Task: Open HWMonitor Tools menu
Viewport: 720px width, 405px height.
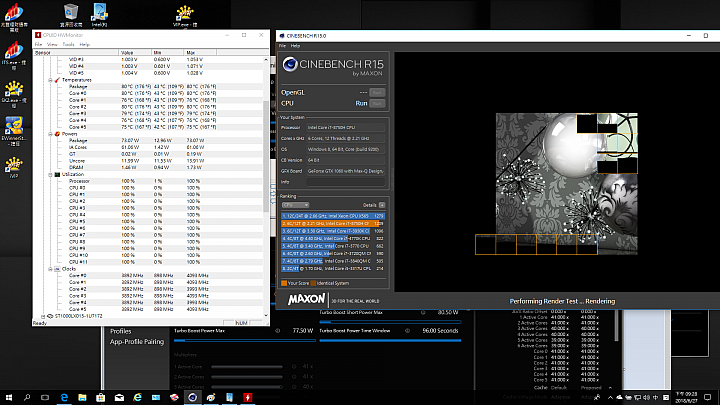Action: click(68, 45)
